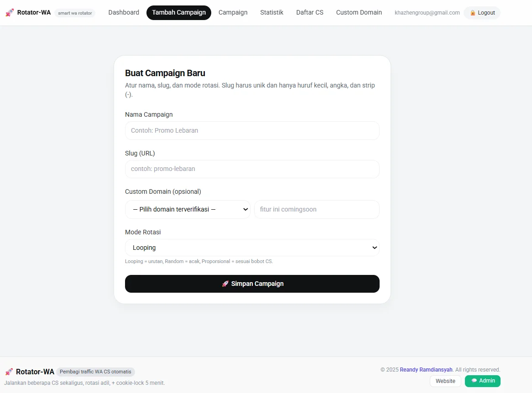Image resolution: width=532 pixels, height=393 pixels.
Task: Click the 'smart wa rotator' badge
Action: pos(74,13)
